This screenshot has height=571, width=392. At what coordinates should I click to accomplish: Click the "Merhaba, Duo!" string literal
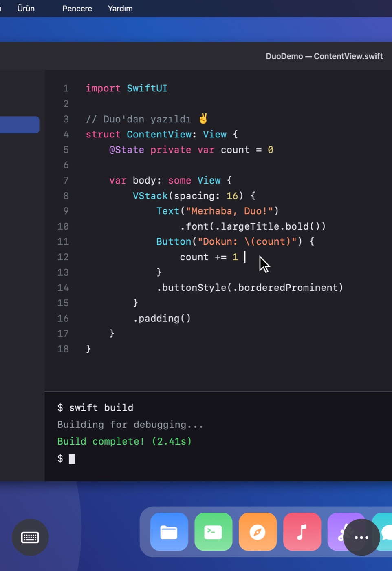(x=229, y=211)
